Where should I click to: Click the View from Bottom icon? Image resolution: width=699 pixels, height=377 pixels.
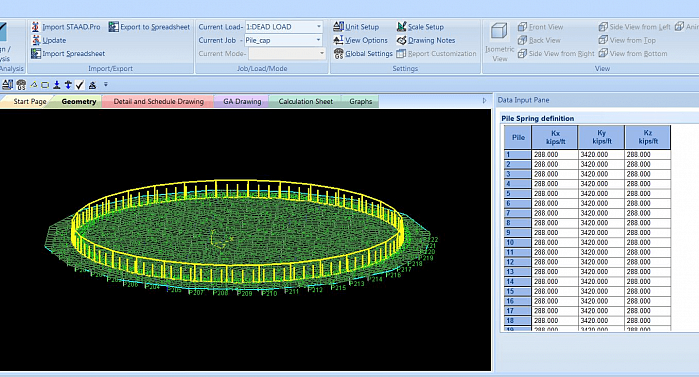point(603,53)
